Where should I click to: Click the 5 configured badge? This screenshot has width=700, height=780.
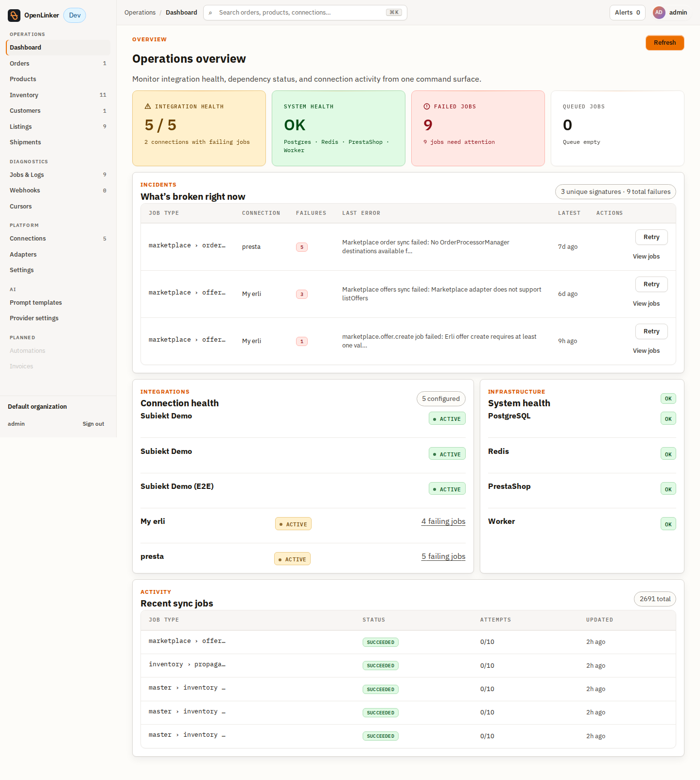pyautogui.click(x=441, y=399)
